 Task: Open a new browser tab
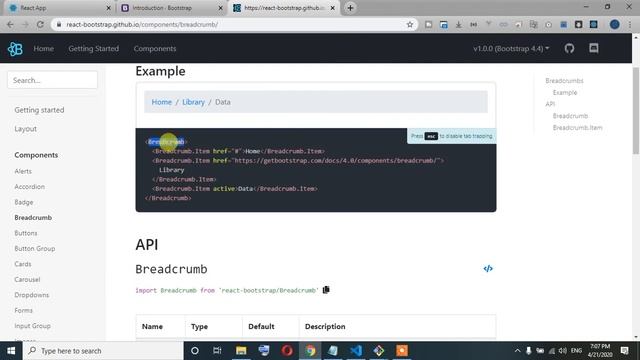pyautogui.click(x=350, y=8)
